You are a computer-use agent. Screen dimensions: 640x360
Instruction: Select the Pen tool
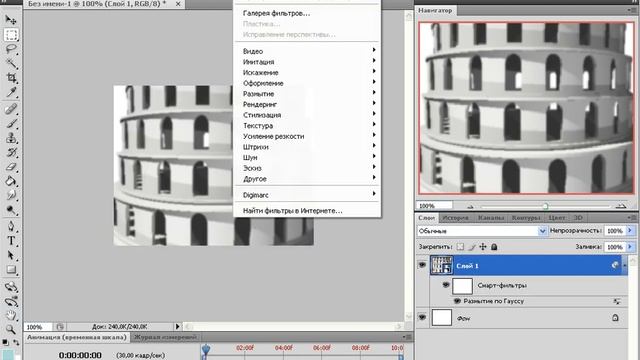pyautogui.click(x=11, y=226)
